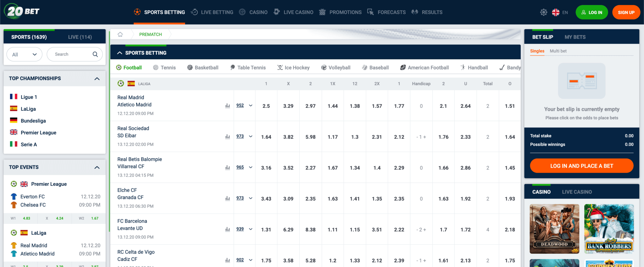
Task: Expand markets arrow for Elche CF match
Action: pos(251,198)
